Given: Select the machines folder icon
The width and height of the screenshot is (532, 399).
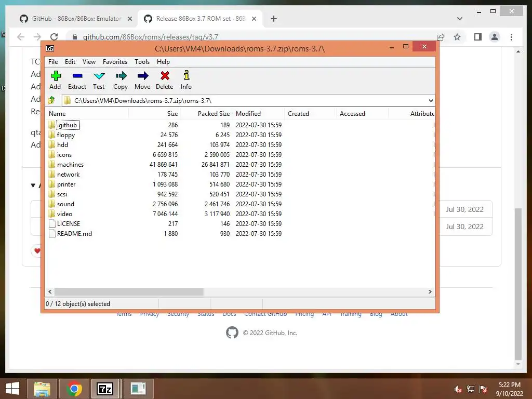Looking at the screenshot, I should tap(51, 164).
